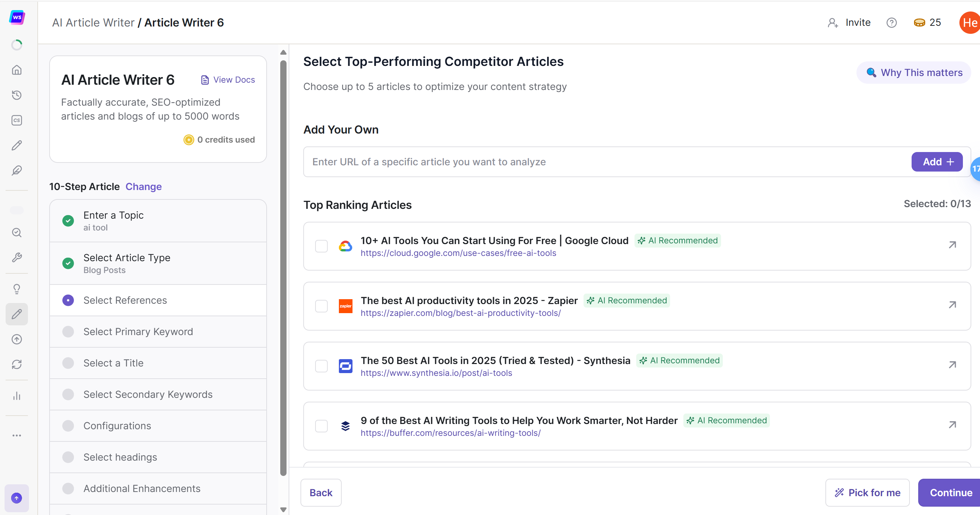Open the history icon in sidebar

coord(16,95)
